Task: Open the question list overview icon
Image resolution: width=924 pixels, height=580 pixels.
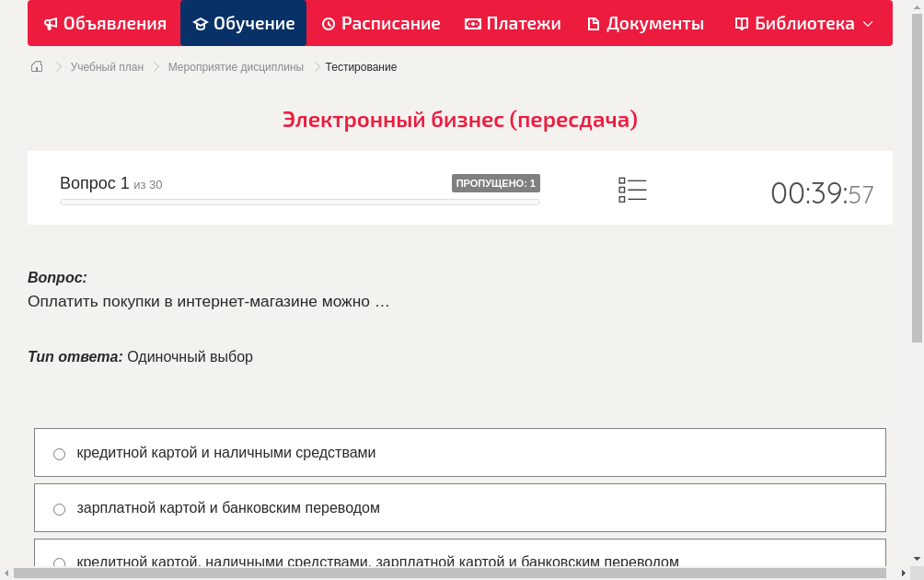Action: click(x=632, y=190)
